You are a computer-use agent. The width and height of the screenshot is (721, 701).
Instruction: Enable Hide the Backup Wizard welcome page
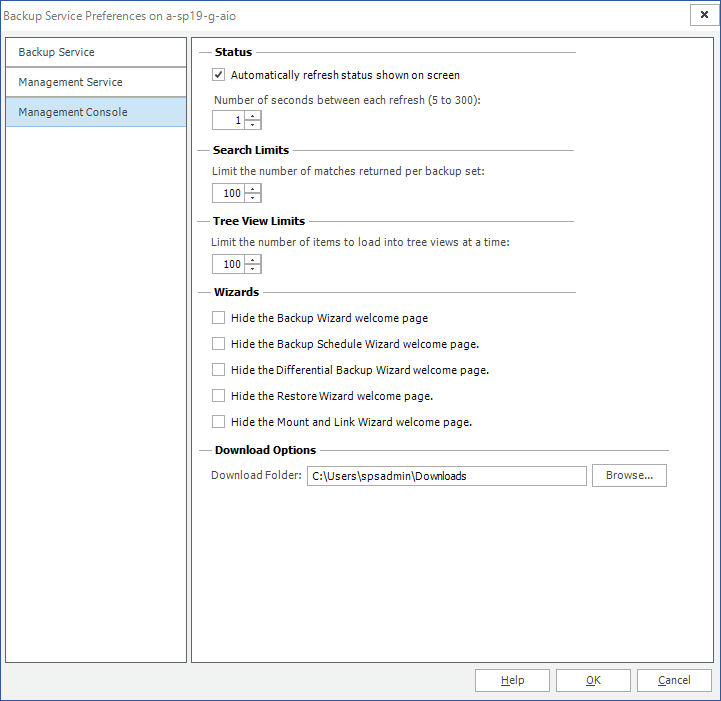click(x=219, y=318)
